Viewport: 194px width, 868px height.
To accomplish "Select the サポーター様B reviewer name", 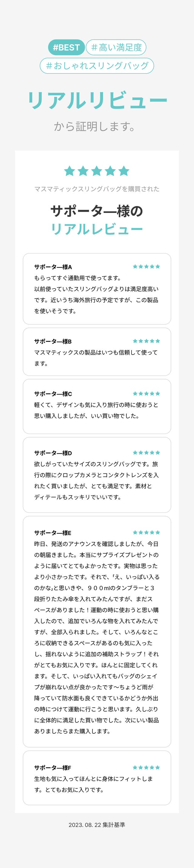I will coord(53,341).
